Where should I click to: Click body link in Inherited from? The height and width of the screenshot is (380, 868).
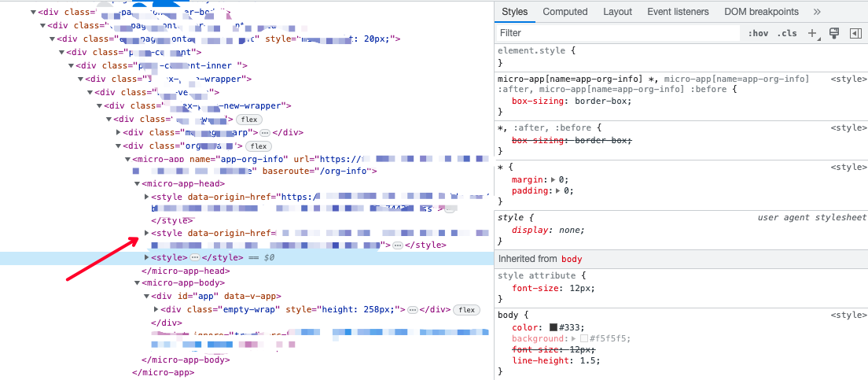tap(572, 260)
